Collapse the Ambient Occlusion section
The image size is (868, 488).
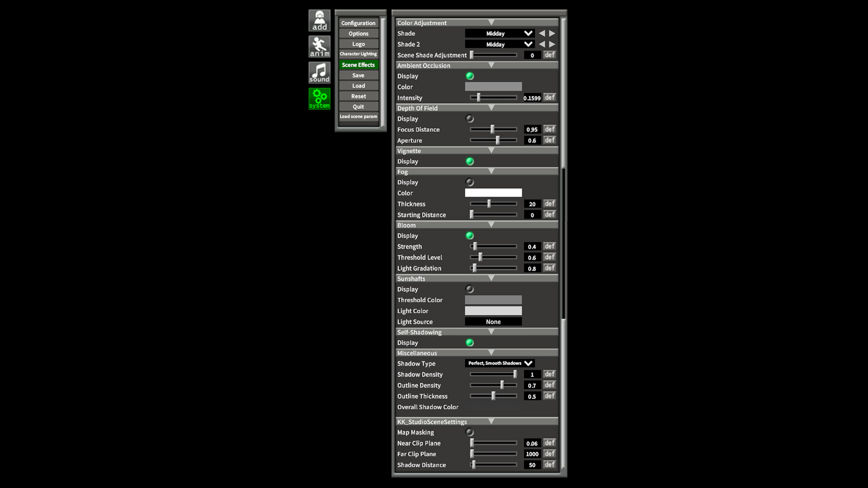491,66
